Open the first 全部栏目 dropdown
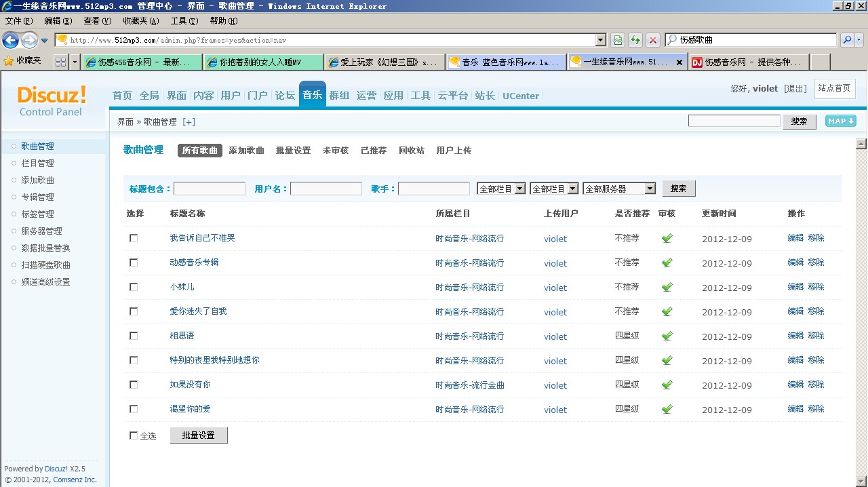The image size is (868, 487). (501, 189)
